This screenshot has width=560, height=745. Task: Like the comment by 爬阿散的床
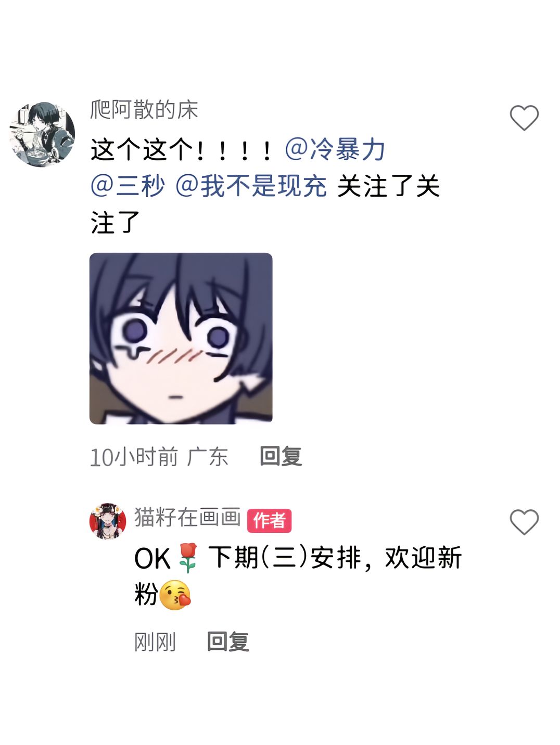pyautogui.click(x=524, y=118)
